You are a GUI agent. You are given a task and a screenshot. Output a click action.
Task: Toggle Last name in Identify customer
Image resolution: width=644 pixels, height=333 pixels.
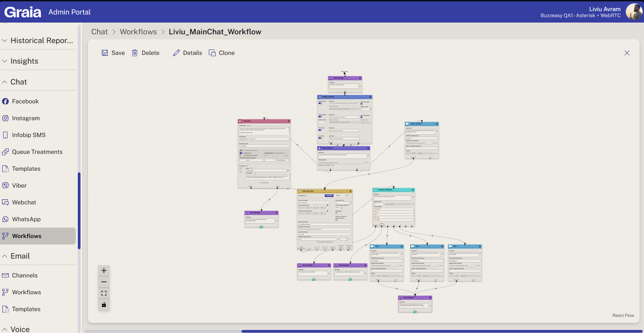point(320,138)
